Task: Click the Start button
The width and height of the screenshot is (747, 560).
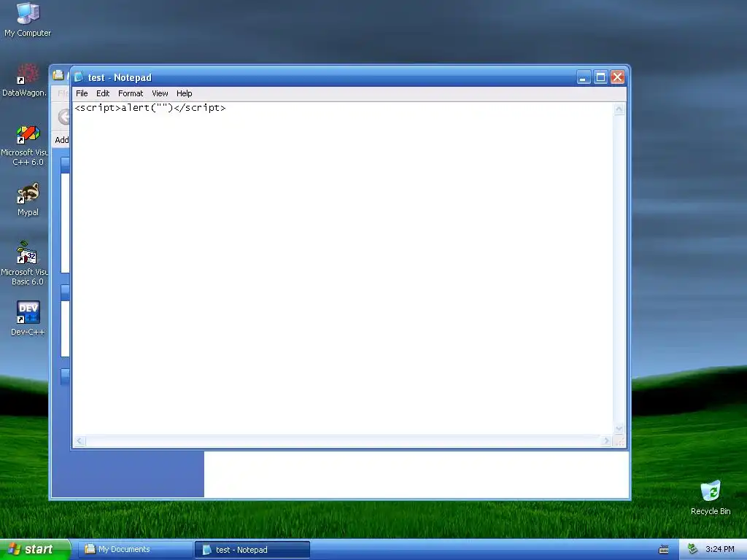Action: tap(35, 550)
